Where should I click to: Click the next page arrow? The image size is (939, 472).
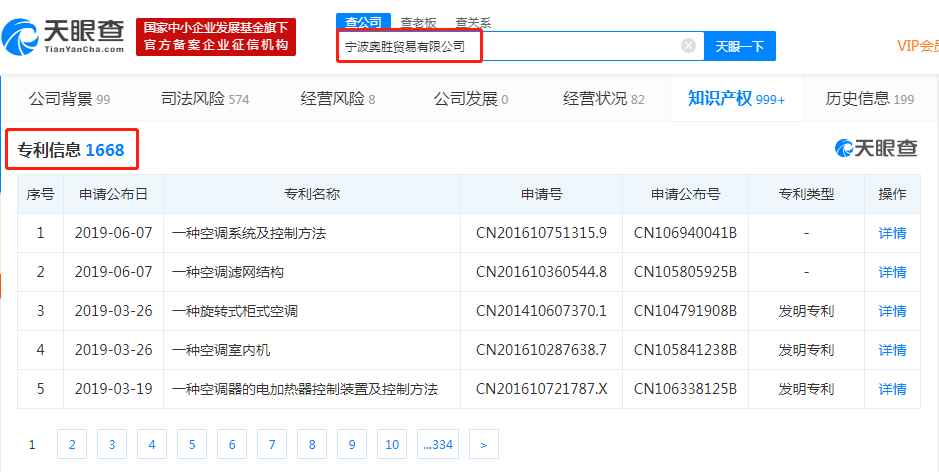point(484,444)
